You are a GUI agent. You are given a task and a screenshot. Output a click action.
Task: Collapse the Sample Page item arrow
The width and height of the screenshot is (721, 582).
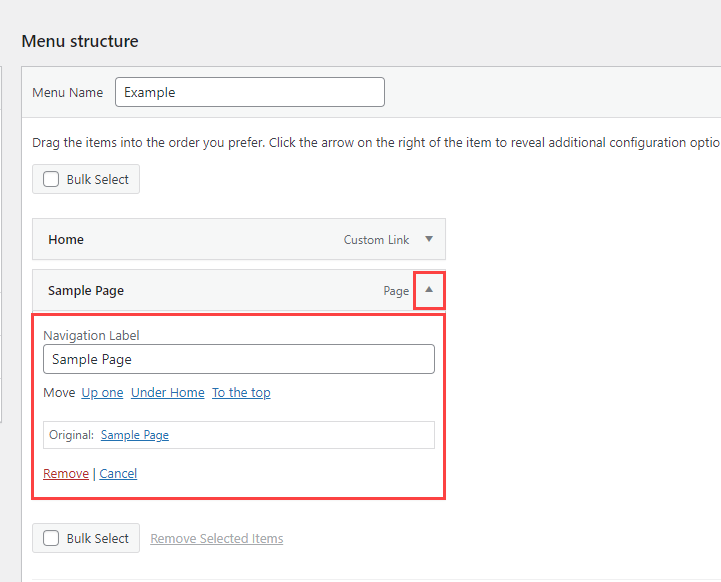coord(429,290)
